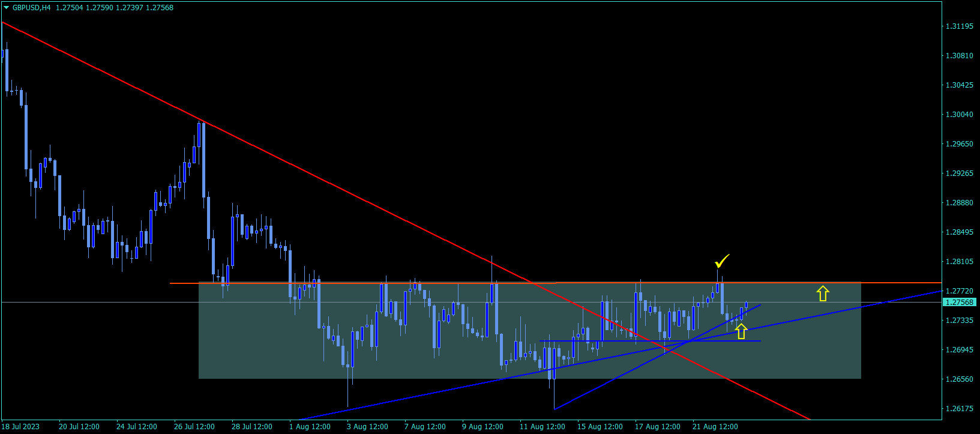Click the 17 Aug 12:00 time label
Screen dimensions: 980x434
pos(658,427)
